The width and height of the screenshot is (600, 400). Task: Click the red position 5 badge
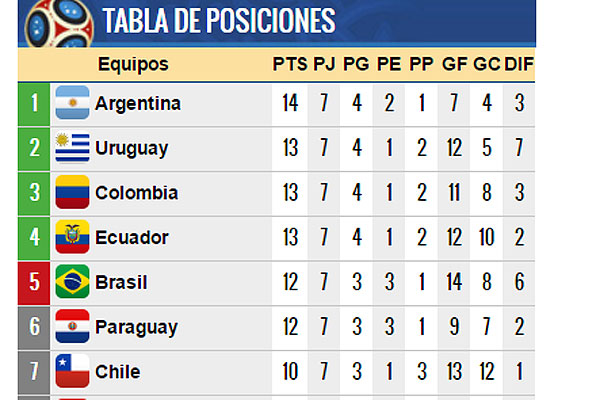34,281
